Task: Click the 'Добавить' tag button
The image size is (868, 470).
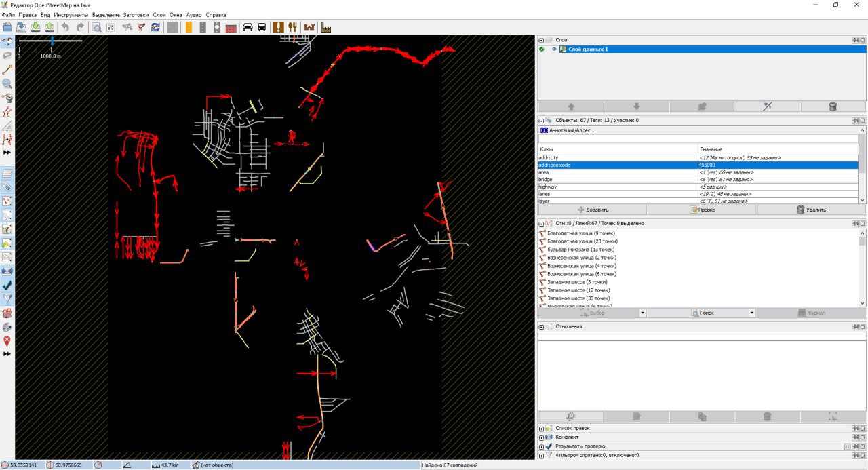Action: click(x=592, y=210)
